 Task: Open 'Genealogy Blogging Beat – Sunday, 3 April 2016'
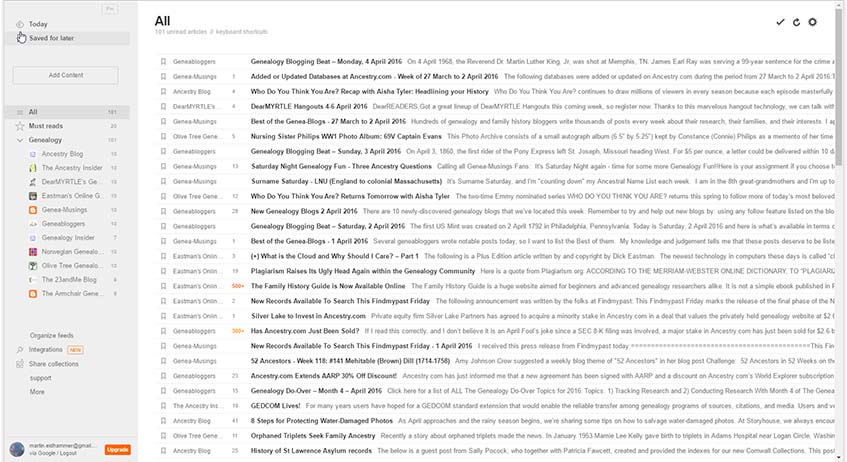[x=326, y=151]
